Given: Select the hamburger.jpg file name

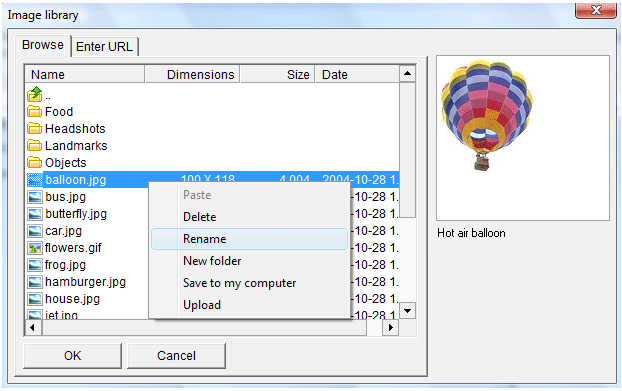Looking at the screenshot, I should pos(85,282).
